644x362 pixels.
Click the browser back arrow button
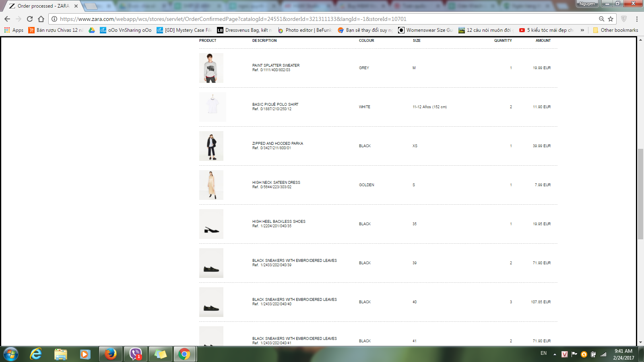pyautogui.click(x=7, y=19)
